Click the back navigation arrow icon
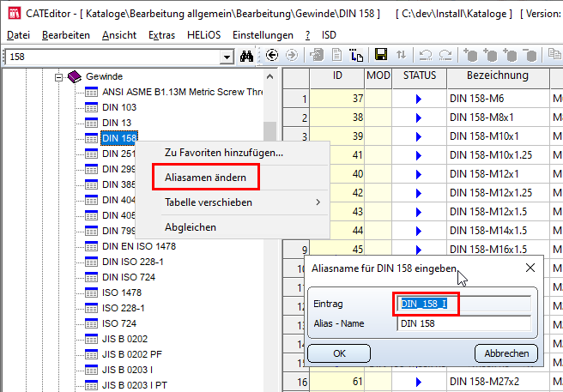 (x=272, y=55)
